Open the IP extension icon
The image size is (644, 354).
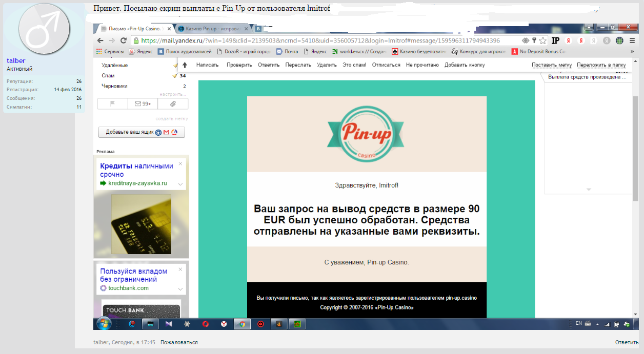click(x=555, y=40)
